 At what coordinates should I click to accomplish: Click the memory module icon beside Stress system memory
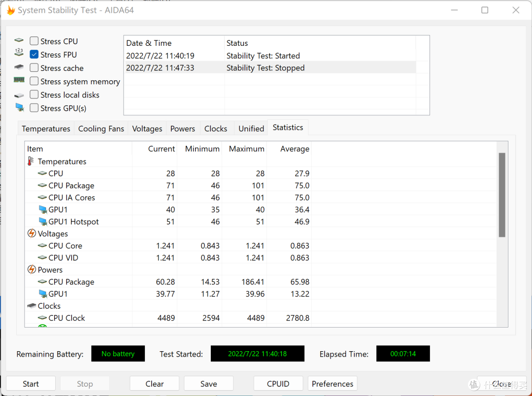[x=19, y=80]
